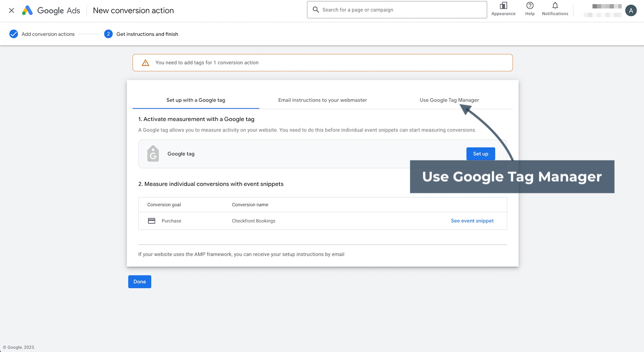Image resolution: width=644 pixels, height=352 pixels.
Task: Click the Conversion goal column header
Action: 164,205
